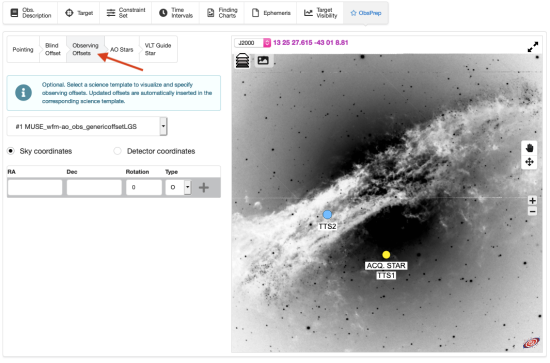550x363 pixels.
Task: Select Sky coordinates radio button
Action: point(11,151)
